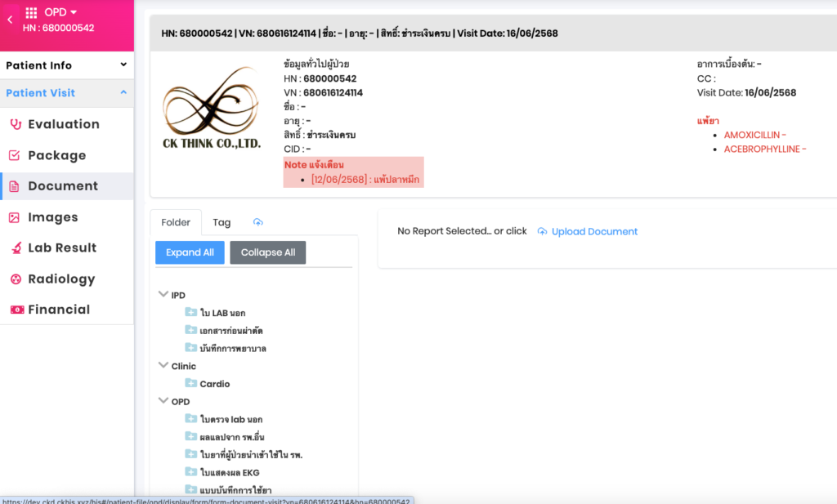Open the OPD module dropdown
The height and width of the screenshot is (504, 837).
click(x=60, y=12)
